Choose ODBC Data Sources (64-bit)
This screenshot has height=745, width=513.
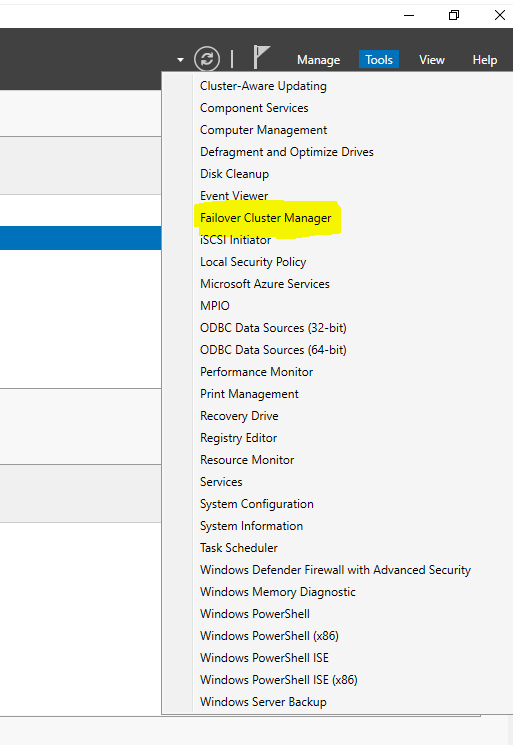(x=273, y=350)
